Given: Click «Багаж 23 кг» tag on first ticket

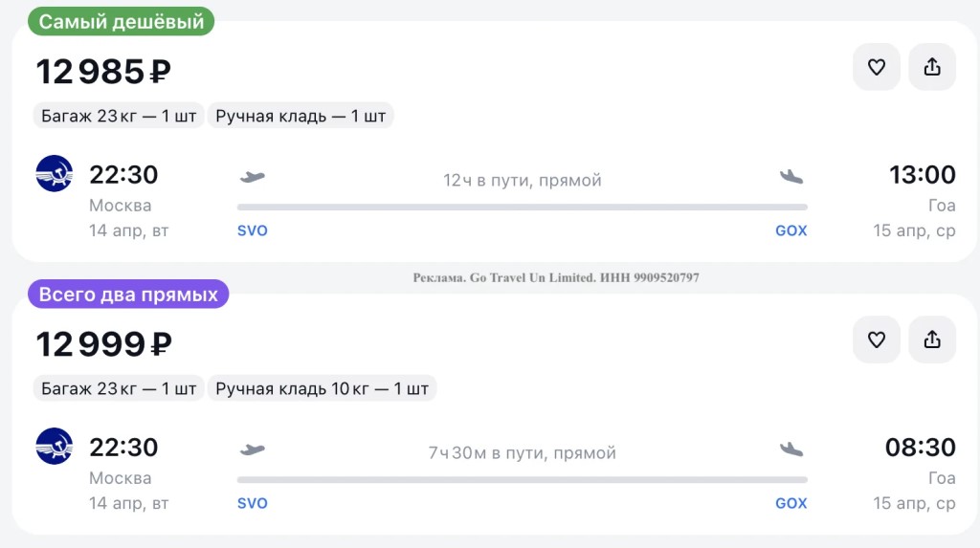Looking at the screenshot, I should (x=119, y=117).
